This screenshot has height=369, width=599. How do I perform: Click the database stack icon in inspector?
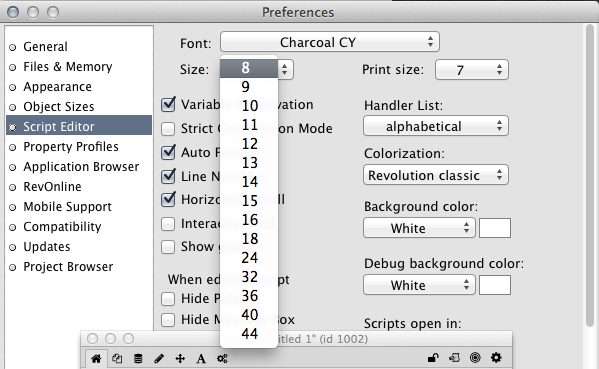tap(138, 358)
